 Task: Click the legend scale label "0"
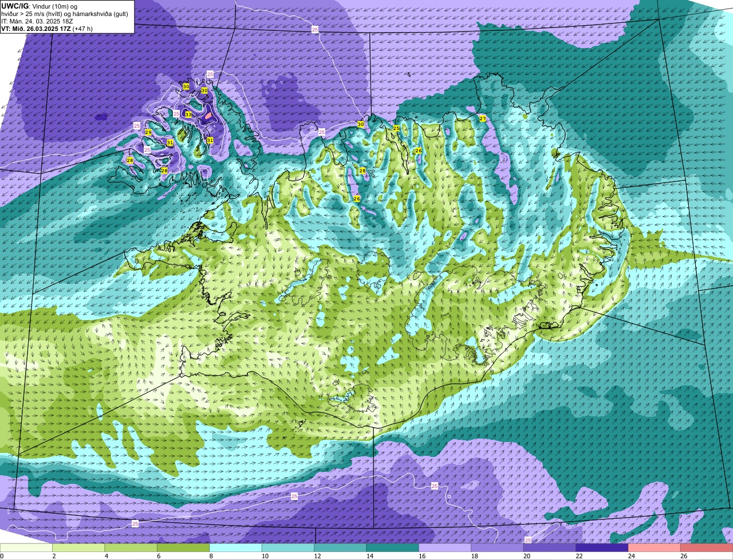2,556
